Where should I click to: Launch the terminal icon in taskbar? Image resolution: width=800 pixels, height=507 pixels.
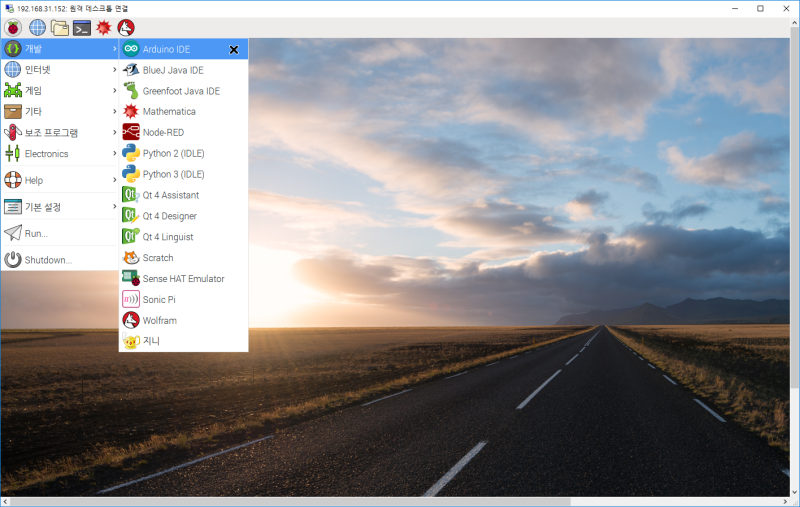82,28
